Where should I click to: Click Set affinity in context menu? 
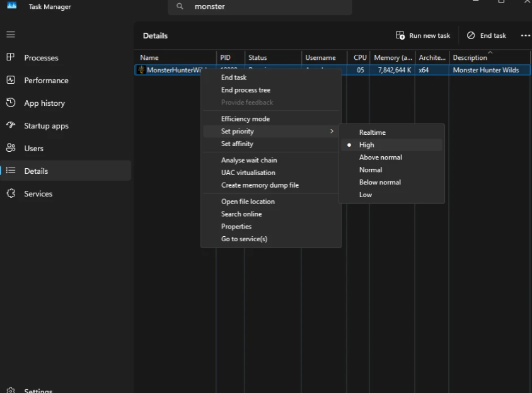pos(237,144)
